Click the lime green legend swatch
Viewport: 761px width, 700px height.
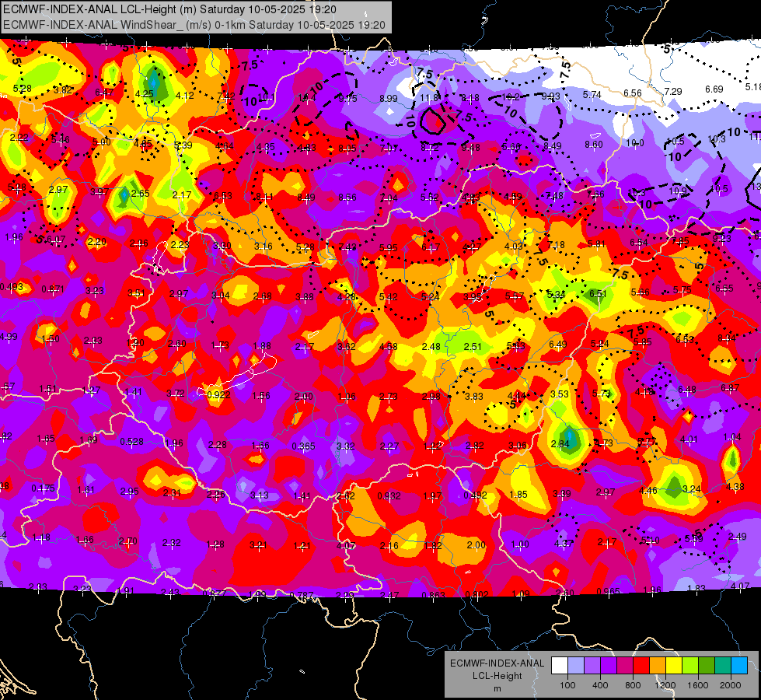point(690,665)
